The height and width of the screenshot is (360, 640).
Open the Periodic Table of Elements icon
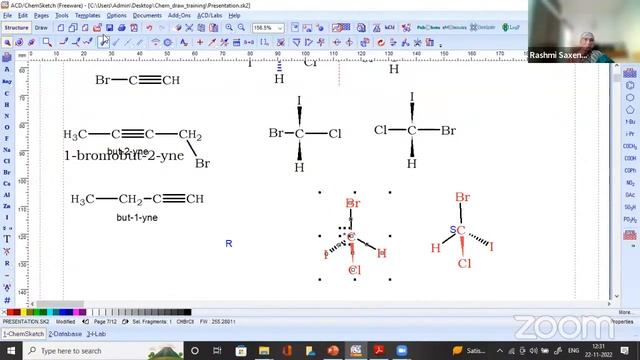(7, 58)
